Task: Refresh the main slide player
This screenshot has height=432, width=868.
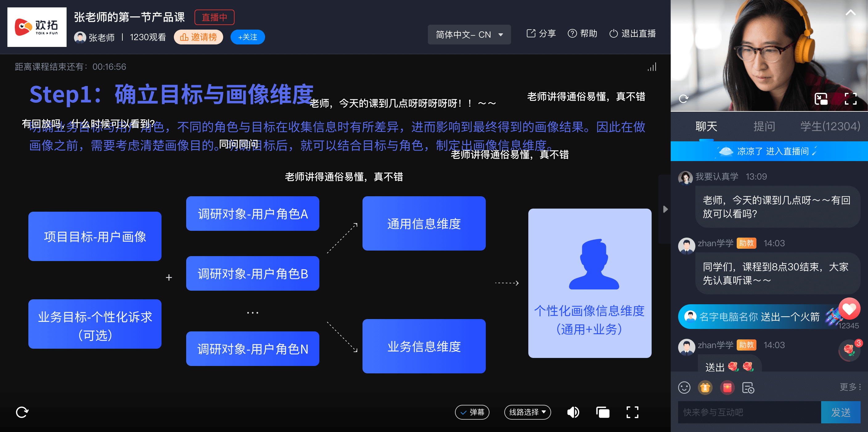Action: click(x=22, y=412)
